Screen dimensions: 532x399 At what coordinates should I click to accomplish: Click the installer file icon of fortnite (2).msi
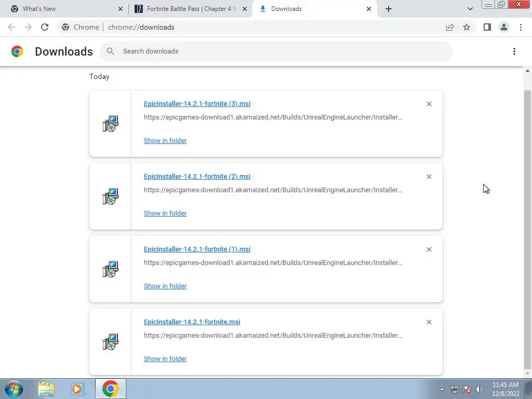(x=110, y=196)
